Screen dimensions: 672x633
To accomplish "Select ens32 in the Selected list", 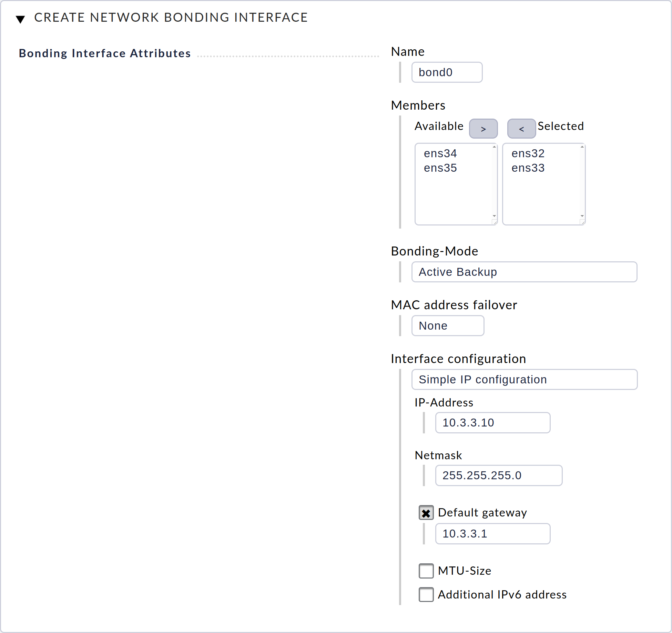I will click(x=528, y=153).
